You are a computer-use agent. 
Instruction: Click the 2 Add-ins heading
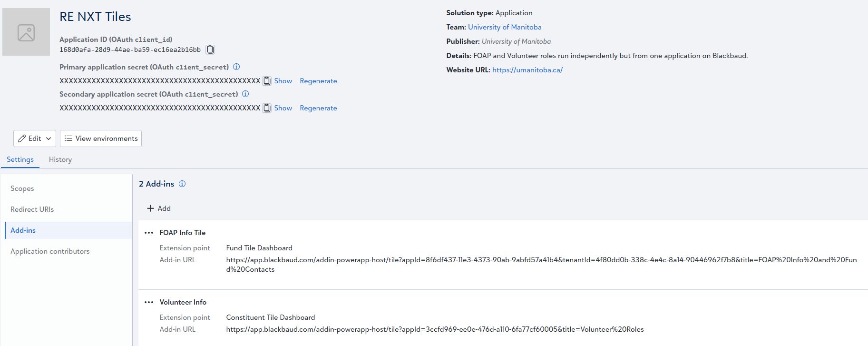(156, 184)
